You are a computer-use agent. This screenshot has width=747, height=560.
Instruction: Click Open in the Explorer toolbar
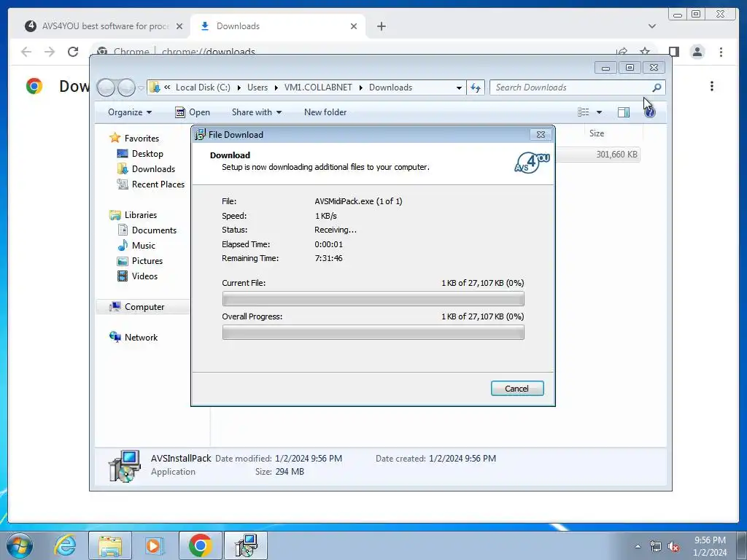tap(193, 112)
